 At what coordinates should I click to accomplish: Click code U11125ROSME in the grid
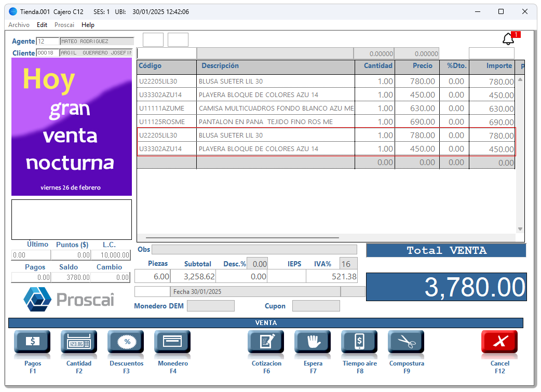tap(162, 122)
